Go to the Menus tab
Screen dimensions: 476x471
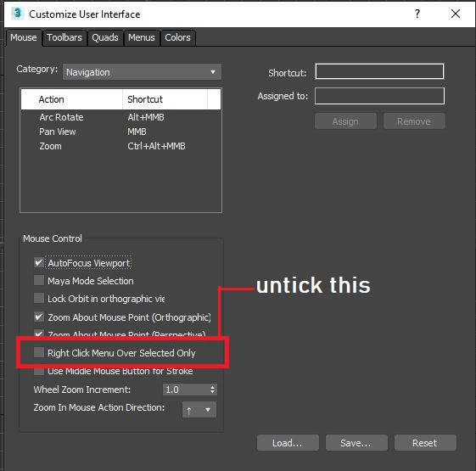142,37
